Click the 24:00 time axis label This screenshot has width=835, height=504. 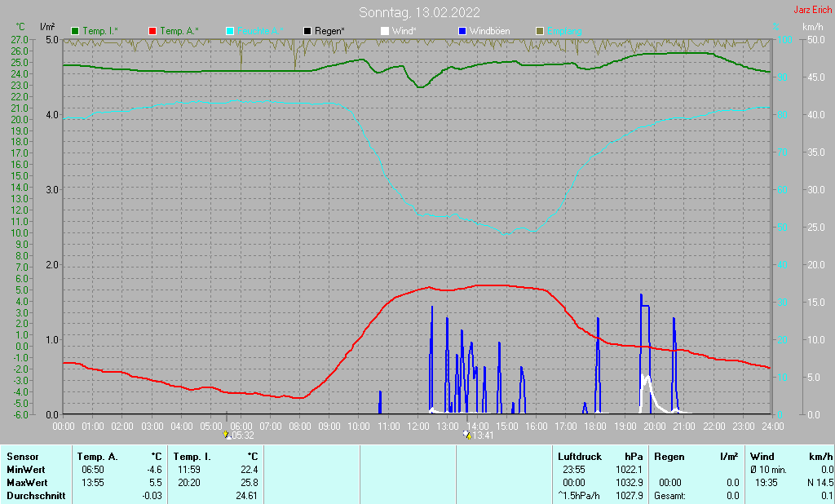(773, 427)
